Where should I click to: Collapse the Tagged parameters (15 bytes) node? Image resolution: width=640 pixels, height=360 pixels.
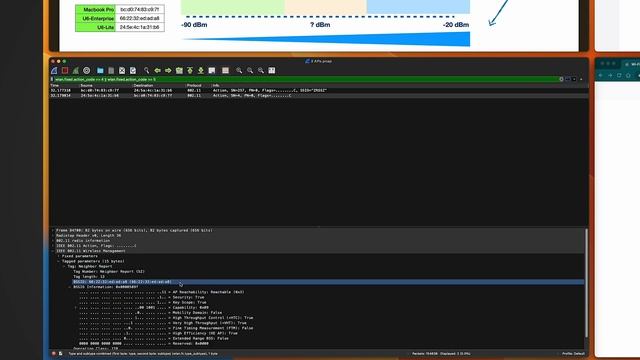58,261
